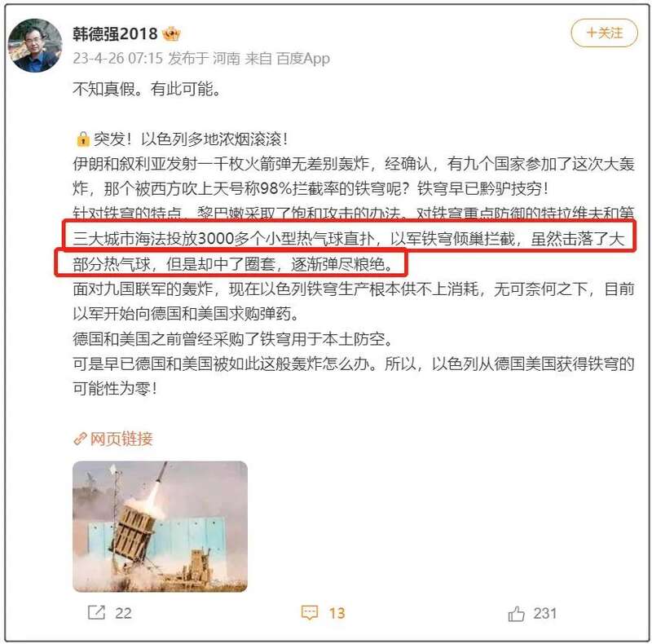Screen dimensions: 652x644
Task: Click the gold crown VIP badge
Action: pos(171,33)
